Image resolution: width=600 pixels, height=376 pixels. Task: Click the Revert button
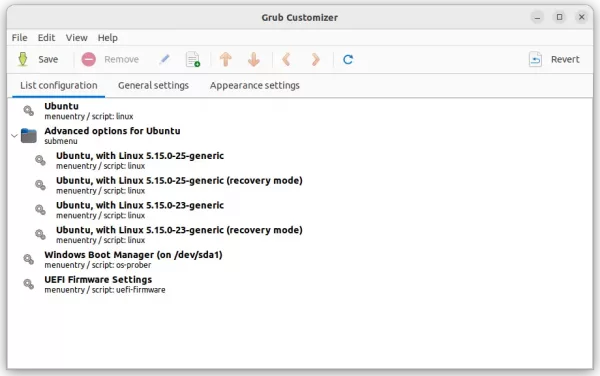554,59
